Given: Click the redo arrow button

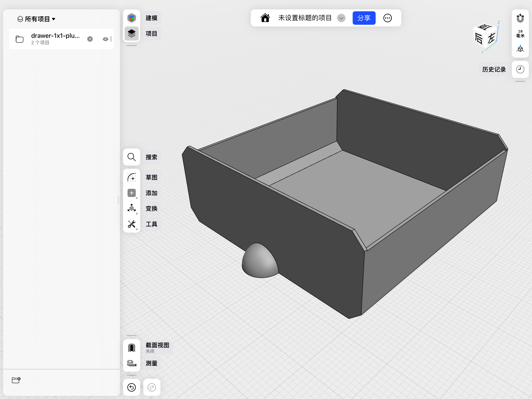Looking at the screenshot, I should 152,388.
